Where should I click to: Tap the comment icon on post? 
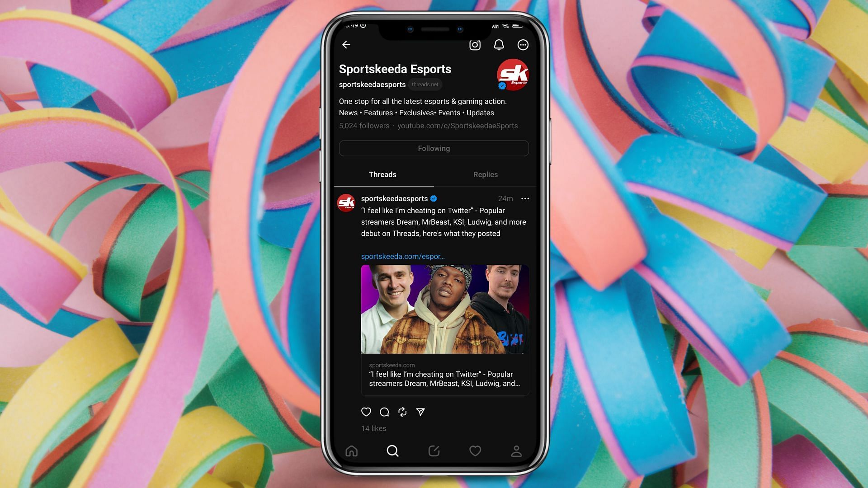pos(384,412)
